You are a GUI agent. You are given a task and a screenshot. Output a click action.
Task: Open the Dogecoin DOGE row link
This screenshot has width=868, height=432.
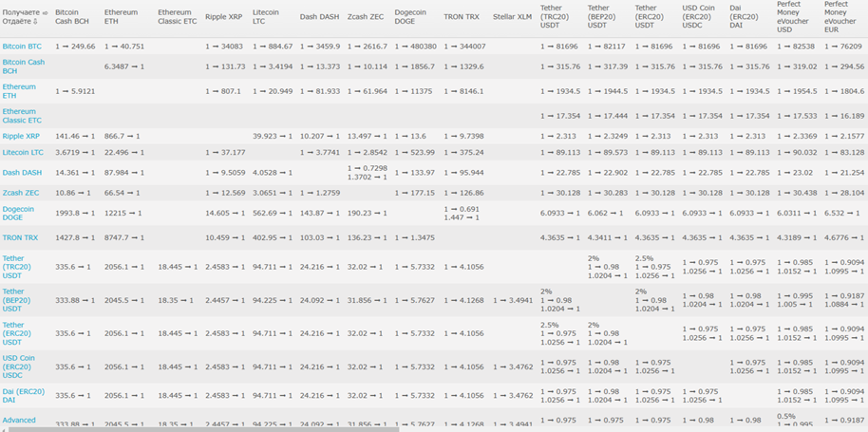[18, 213]
